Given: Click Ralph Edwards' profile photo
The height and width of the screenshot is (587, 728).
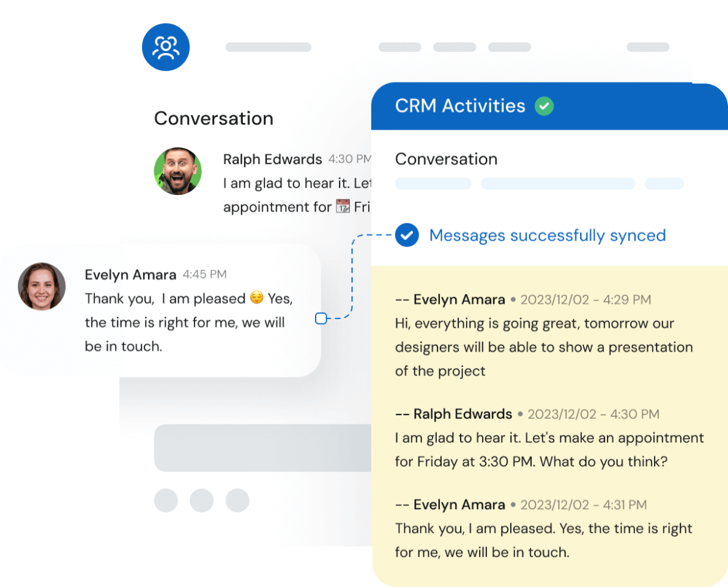Looking at the screenshot, I should [x=177, y=171].
